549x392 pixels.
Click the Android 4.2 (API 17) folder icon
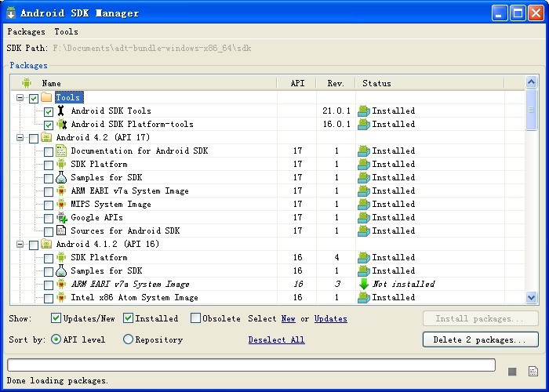(x=46, y=137)
